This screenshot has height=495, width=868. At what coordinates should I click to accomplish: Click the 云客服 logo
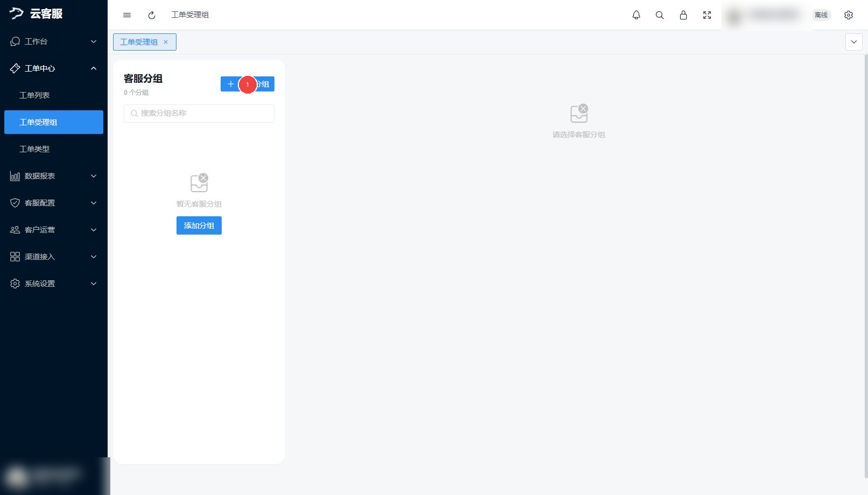click(36, 13)
